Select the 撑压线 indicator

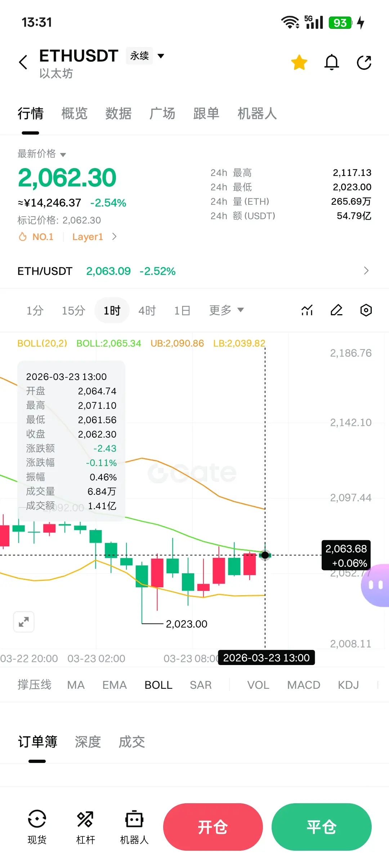(35, 685)
